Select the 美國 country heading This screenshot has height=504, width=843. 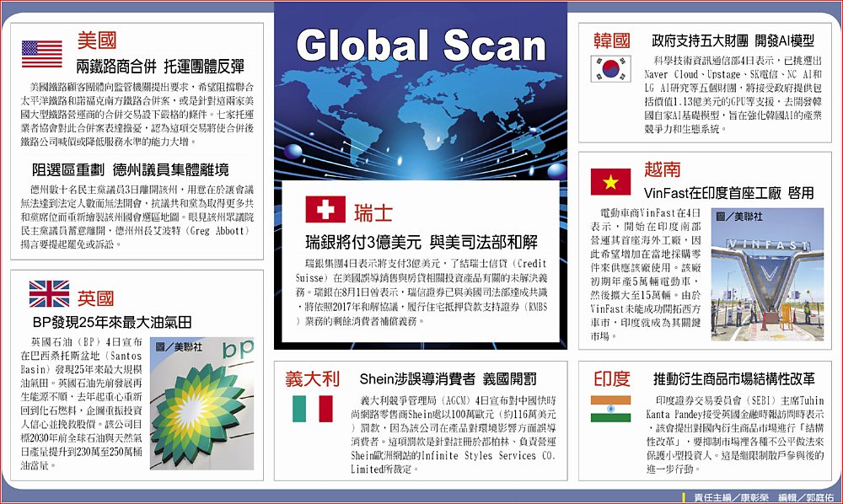(97, 40)
